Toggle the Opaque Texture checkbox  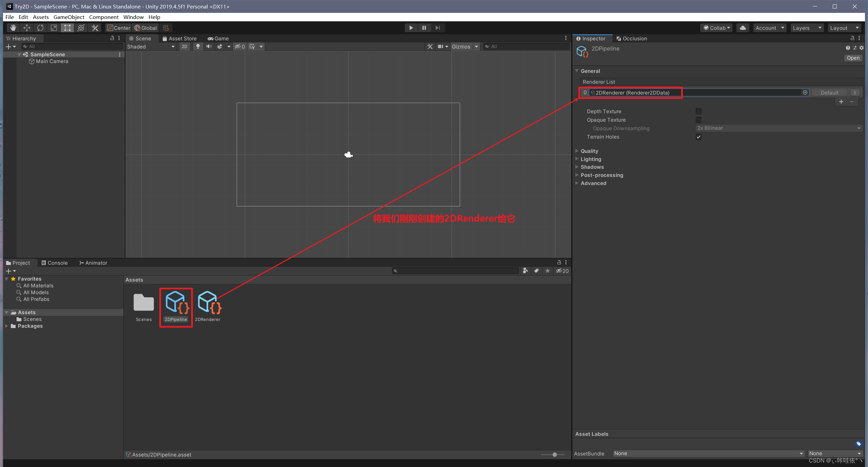point(698,120)
